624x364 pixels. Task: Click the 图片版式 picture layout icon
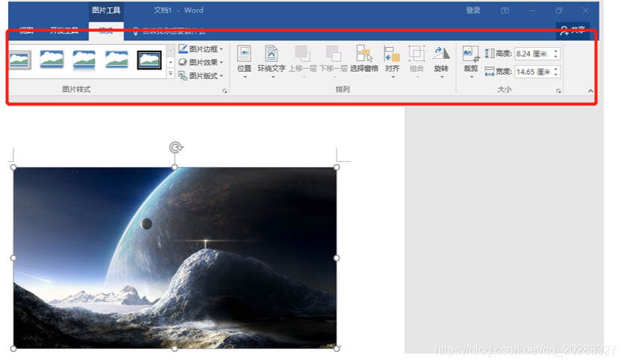183,75
